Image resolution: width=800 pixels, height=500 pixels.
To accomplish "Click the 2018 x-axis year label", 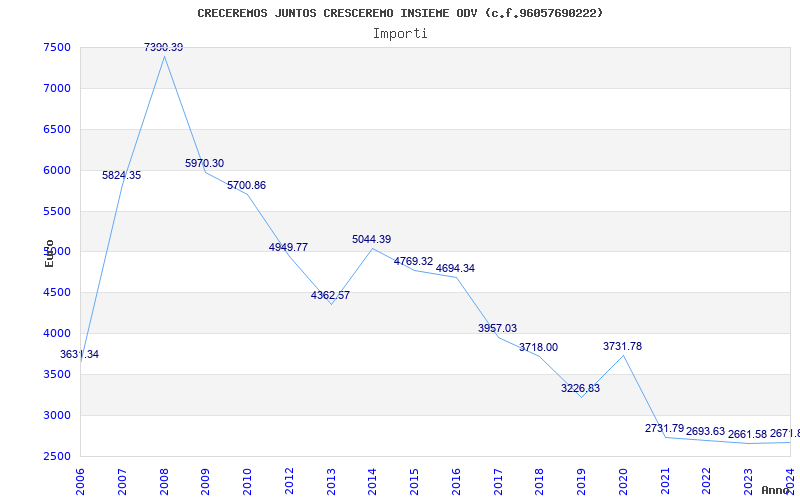I will click(540, 482).
